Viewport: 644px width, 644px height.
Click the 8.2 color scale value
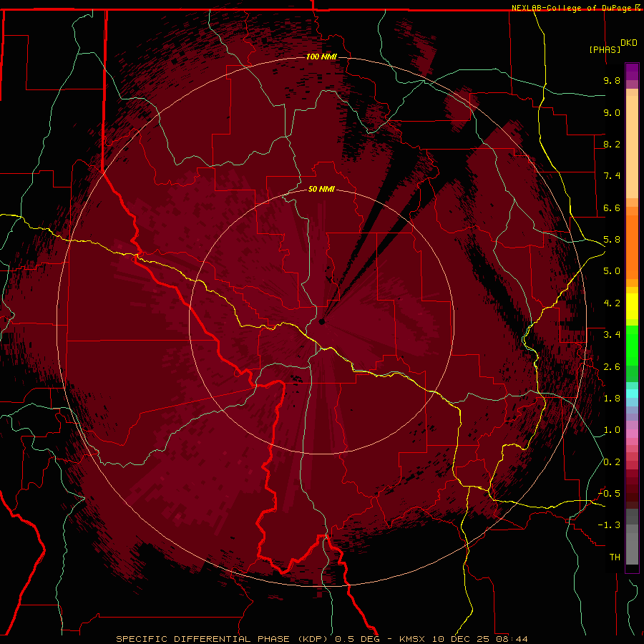612,144
